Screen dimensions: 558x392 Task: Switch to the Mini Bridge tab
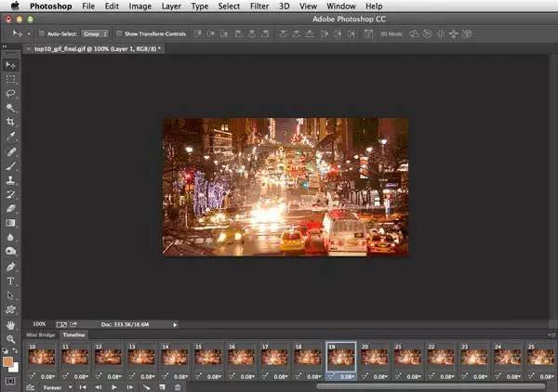tap(40, 334)
